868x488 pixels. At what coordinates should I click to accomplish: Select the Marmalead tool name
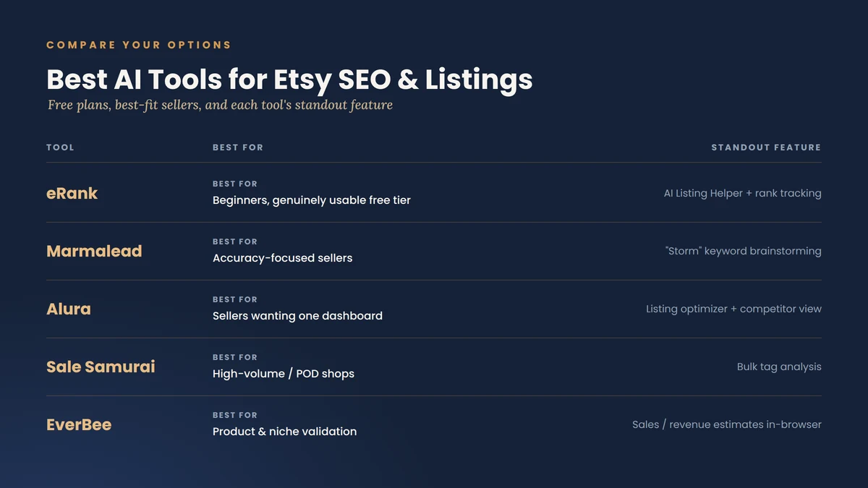coord(94,252)
